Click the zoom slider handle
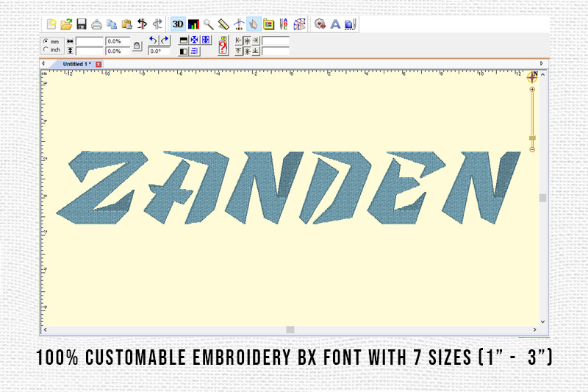 (532, 138)
